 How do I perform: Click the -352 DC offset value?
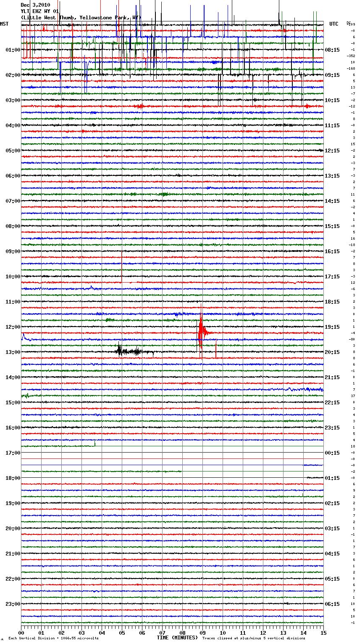click(x=351, y=56)
